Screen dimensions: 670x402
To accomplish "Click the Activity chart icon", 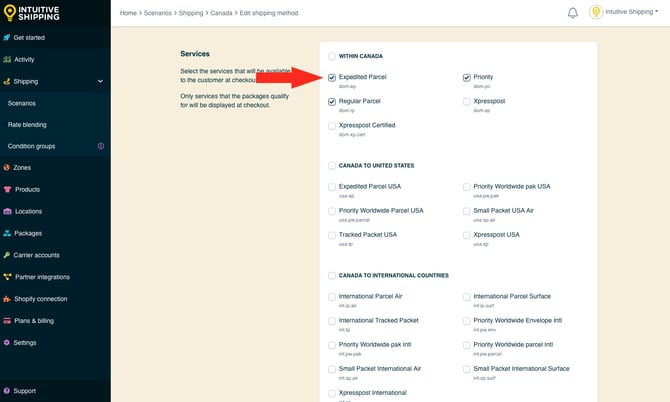I will 7,59.
